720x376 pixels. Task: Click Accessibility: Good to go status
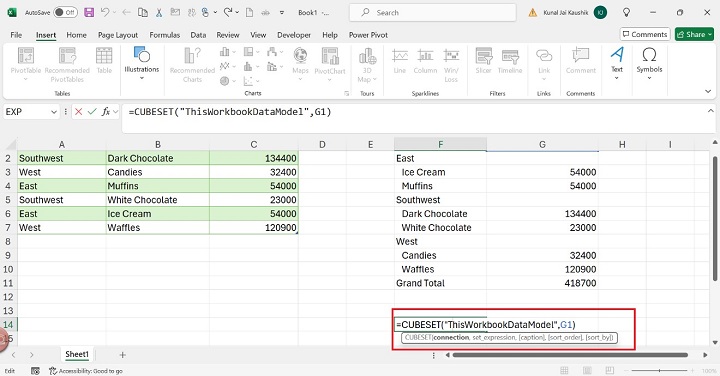(x=86, y=371)
